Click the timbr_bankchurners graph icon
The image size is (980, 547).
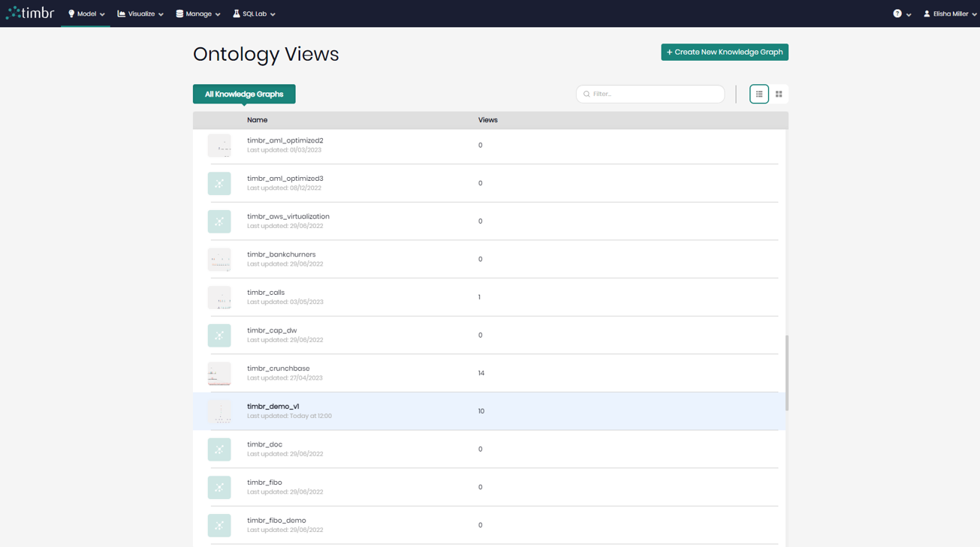click(219, 259)
